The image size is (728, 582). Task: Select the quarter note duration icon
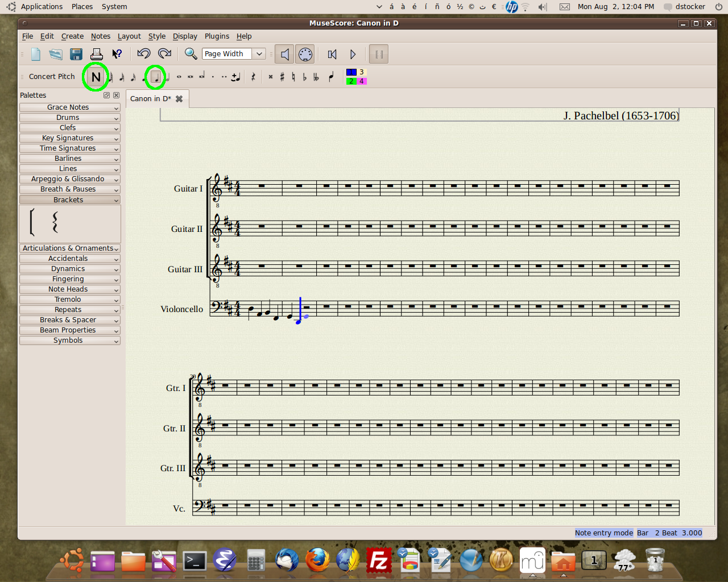click(x=155, y=77)
